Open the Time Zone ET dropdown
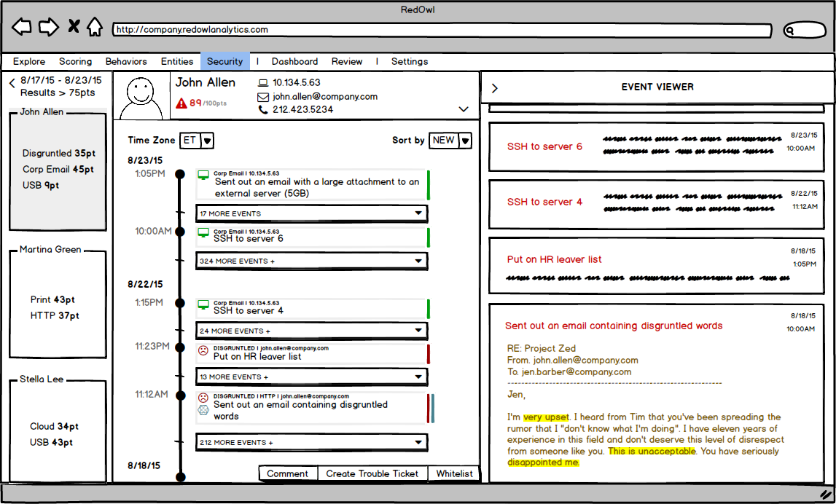The width and height of the screenshot is (836, 504). point(197,140)
